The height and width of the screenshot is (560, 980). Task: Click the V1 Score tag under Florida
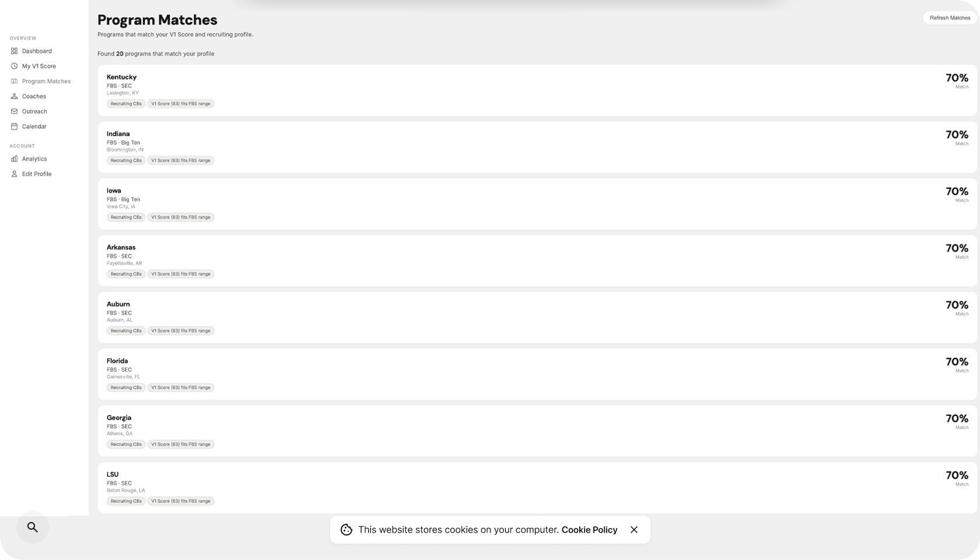pyautogui.click(x=181, y=388)
